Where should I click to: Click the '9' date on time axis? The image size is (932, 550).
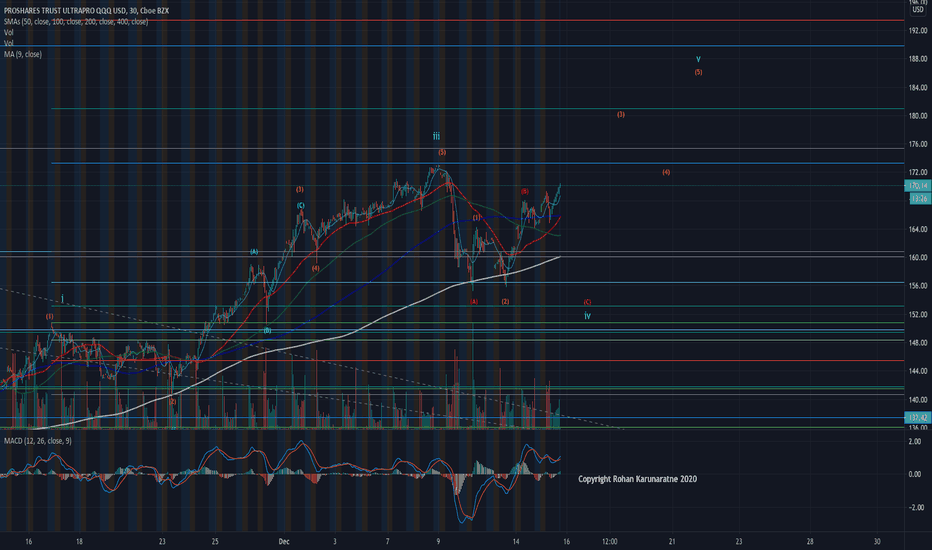pyautogui.click(x=439, y=541)
